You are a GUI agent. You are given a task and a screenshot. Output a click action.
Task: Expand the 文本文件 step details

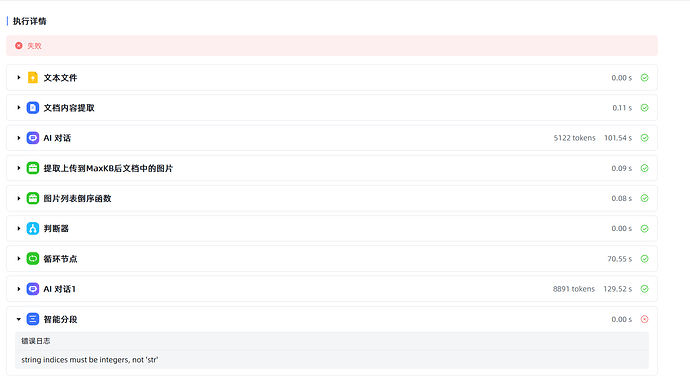(18, 77)
